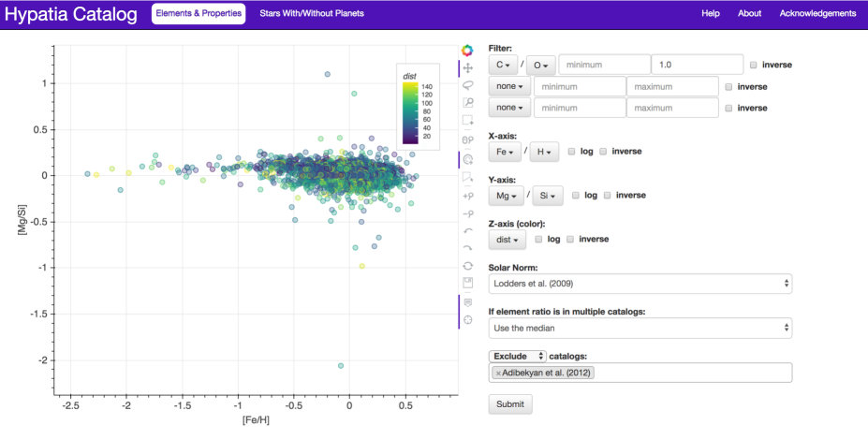Image resolution: width=868 pixels, height=440 pixels.
Task: Reset the plot view
Action: pyautogui.click(x=467, y=266)
